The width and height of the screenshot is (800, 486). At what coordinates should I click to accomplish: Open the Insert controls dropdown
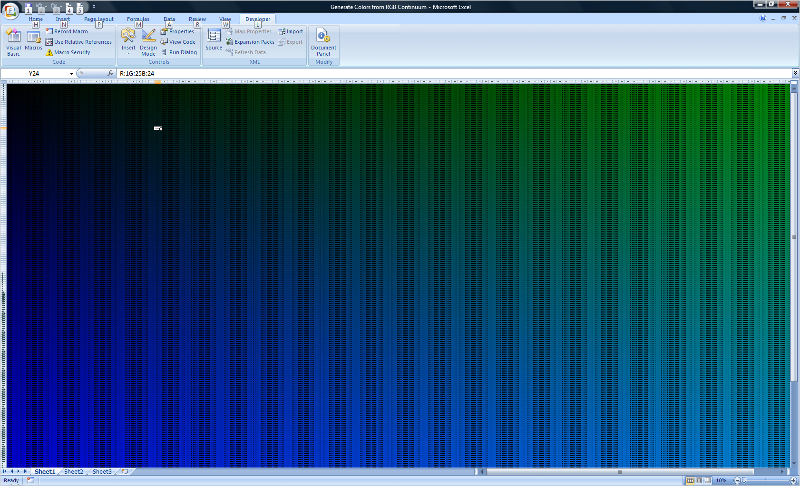pos(128,41)
